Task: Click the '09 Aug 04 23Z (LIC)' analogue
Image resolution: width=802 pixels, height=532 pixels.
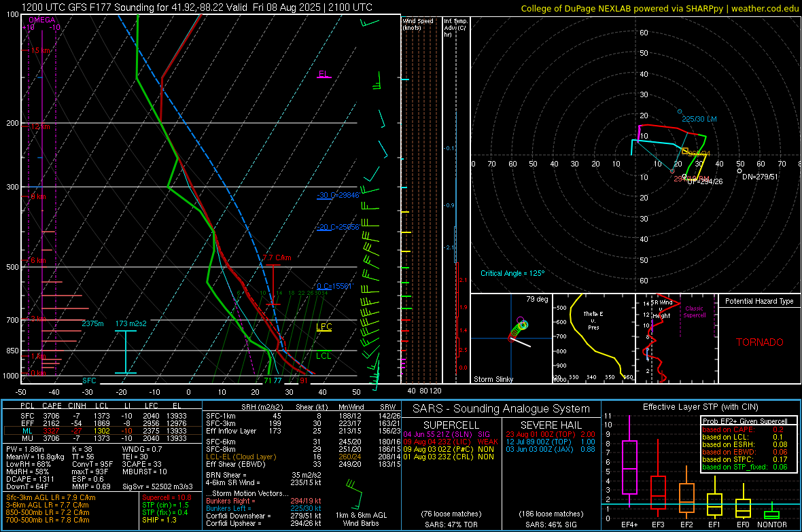Action: click(x=437, y=442)
